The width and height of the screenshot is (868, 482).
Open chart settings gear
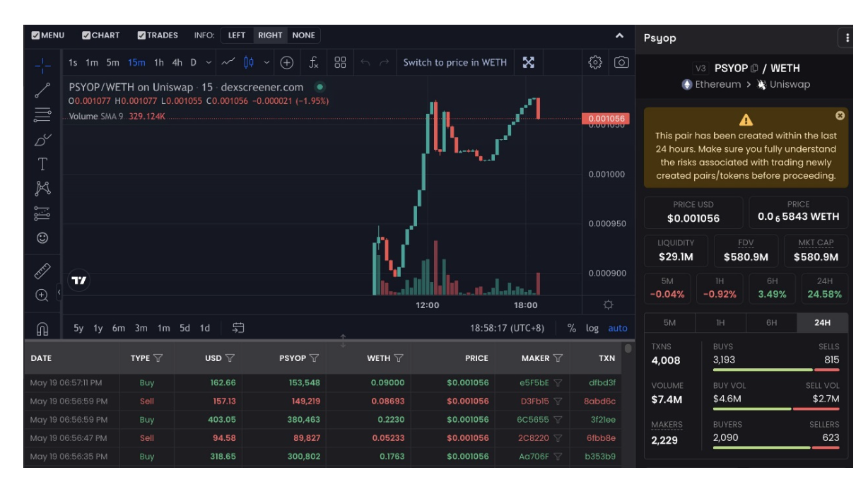tap(595, 62)
